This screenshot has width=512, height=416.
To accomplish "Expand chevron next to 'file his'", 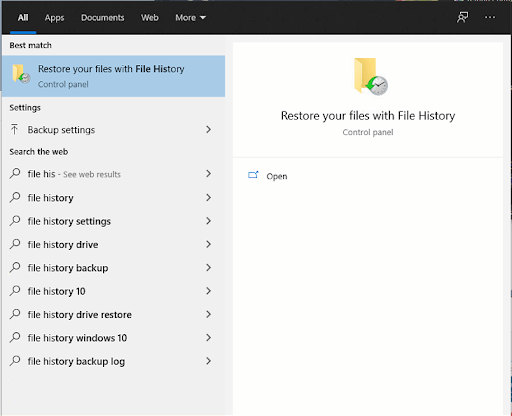I will point(209,173).
